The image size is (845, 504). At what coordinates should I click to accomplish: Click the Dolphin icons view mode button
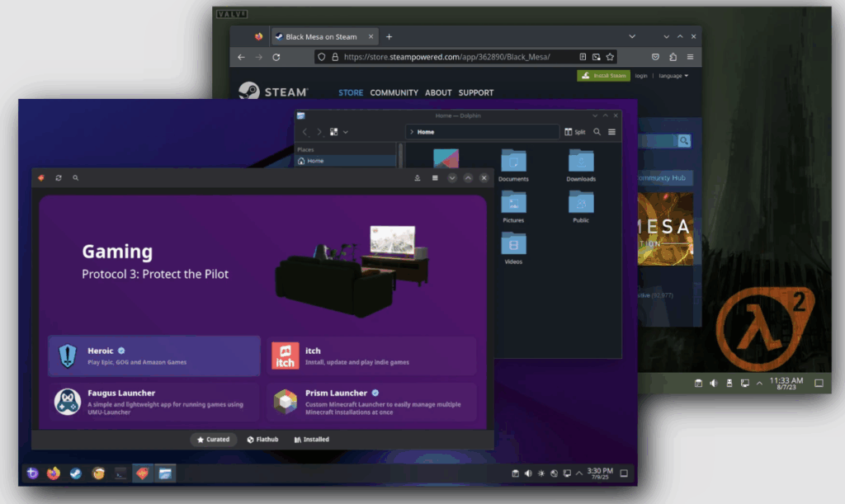(x=333, y=132)
